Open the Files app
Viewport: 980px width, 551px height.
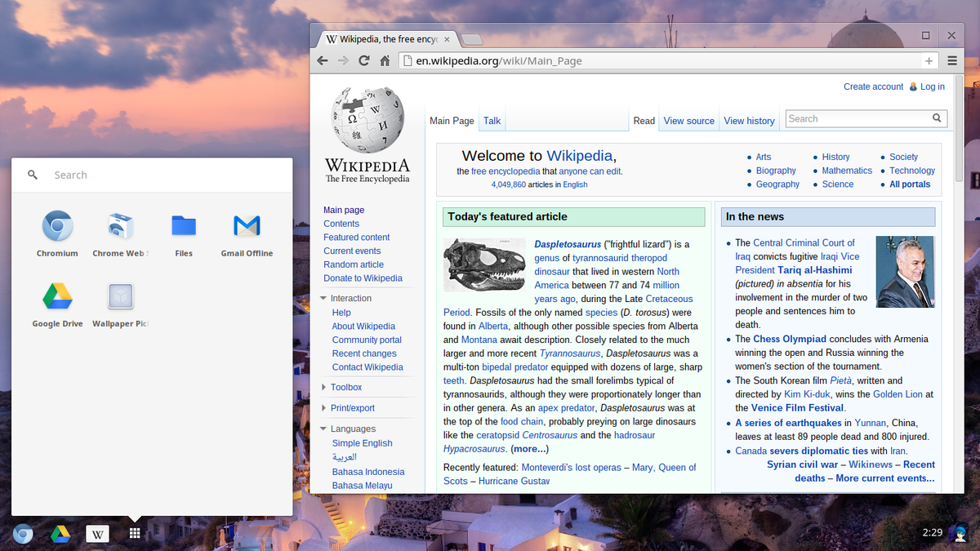click(x=183, y=224)
